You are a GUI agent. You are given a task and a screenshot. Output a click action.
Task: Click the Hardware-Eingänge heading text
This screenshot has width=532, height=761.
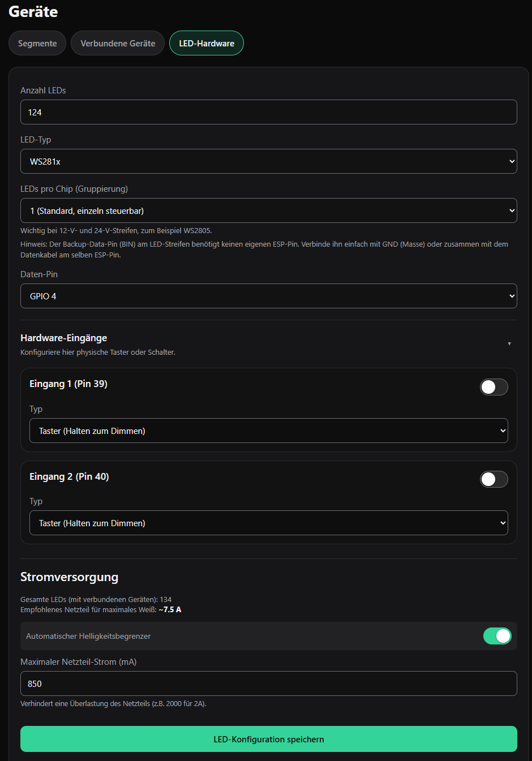[x=64, y=338]
